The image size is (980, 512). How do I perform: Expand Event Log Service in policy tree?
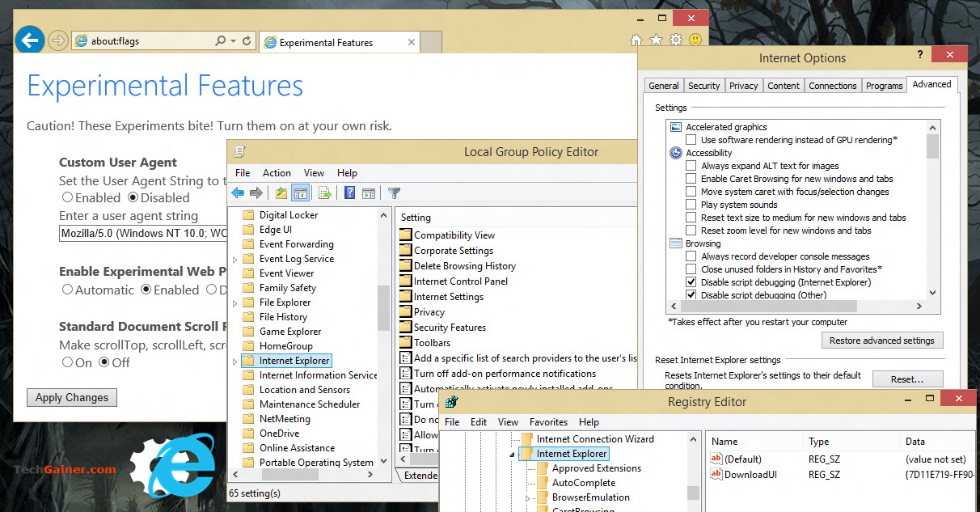point(235,259)
